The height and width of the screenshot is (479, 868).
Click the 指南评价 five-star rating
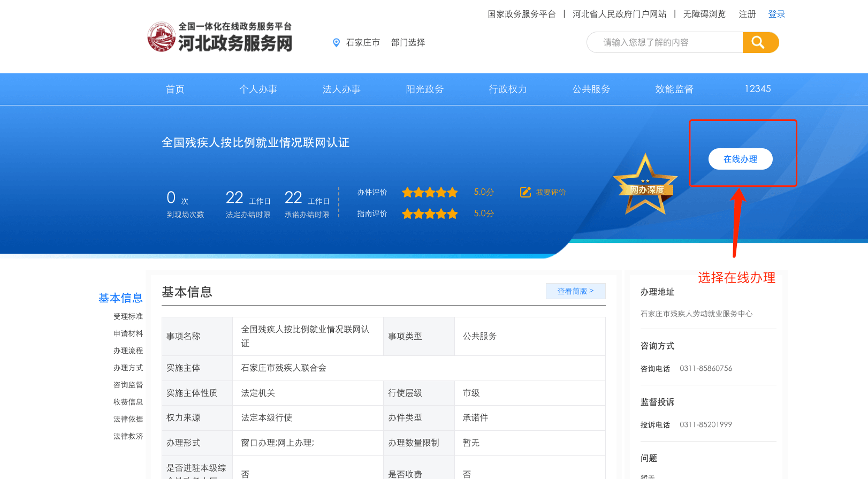coord(430,214)
